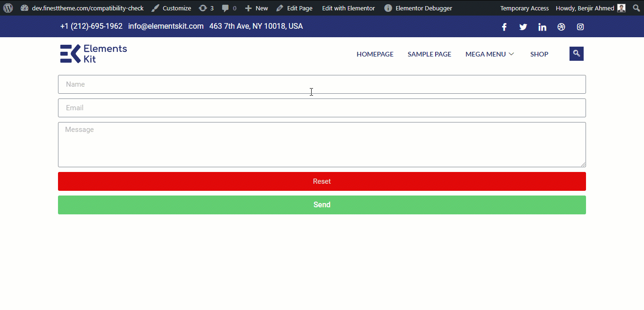The image size is (644, 310).
Task: Click info@elementskit.com email link
Action: coord(166,26)
